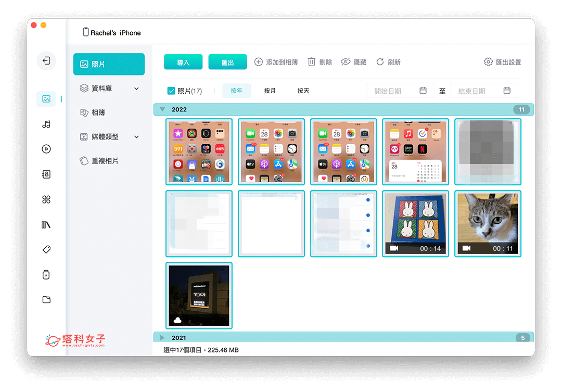Image resolution: width=562 pixels, height=392 pixels.
Task: Click status text 選中17個項目
Action: (x=183, y=350)
